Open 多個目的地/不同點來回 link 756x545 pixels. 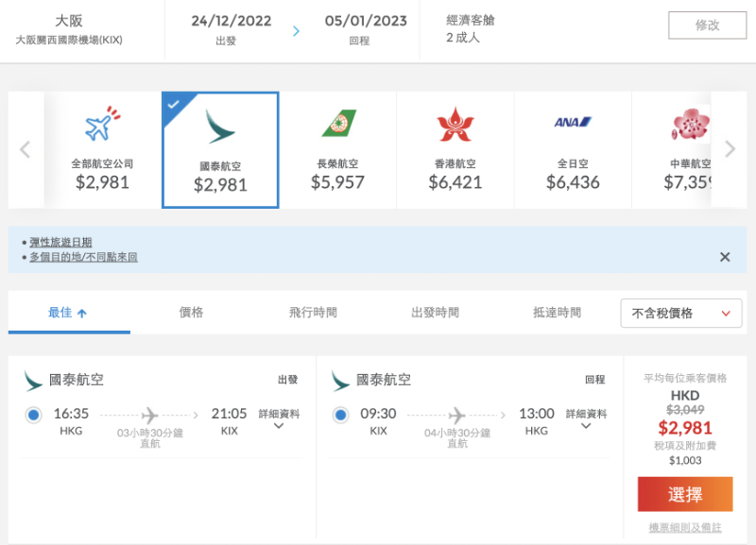click(x=83, y=257)
